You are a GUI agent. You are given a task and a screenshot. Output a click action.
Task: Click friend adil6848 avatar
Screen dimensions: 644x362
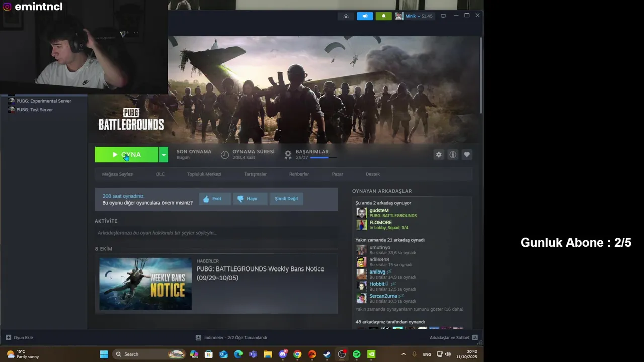(x=361, y=262)
